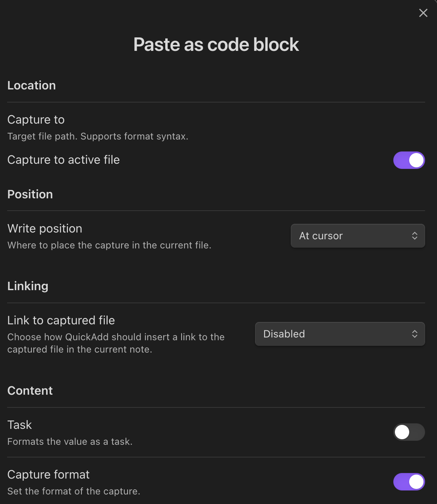
Task: Click the 'Paste as code block' title to rename
Action: (216, 45)
